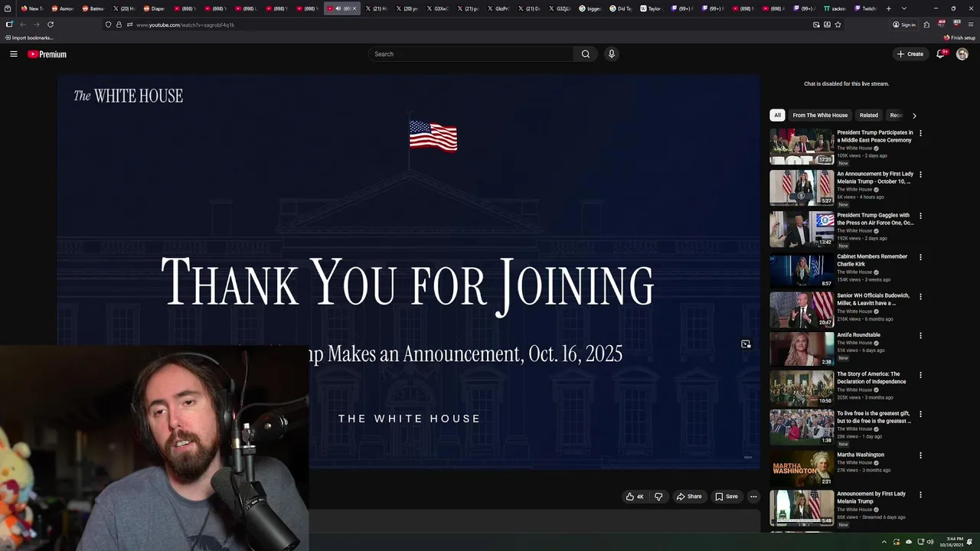
Task: Go back in browser history
Action: 23,24
